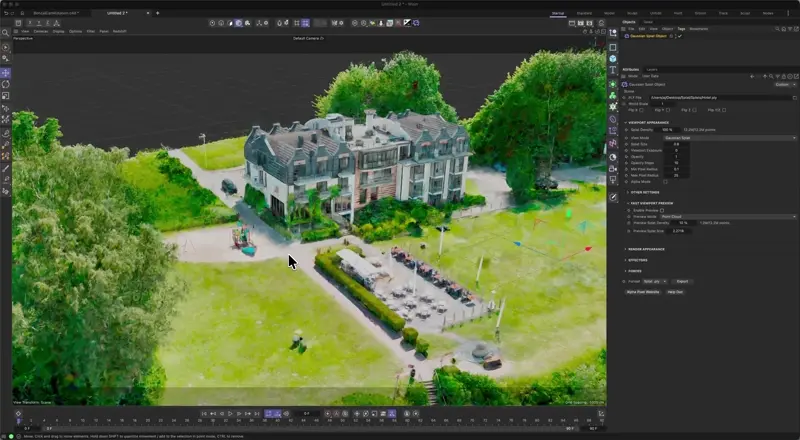Click the search icon in Objects manager
Viewport: 800px width, 440px height.
[x=778, y=29]
